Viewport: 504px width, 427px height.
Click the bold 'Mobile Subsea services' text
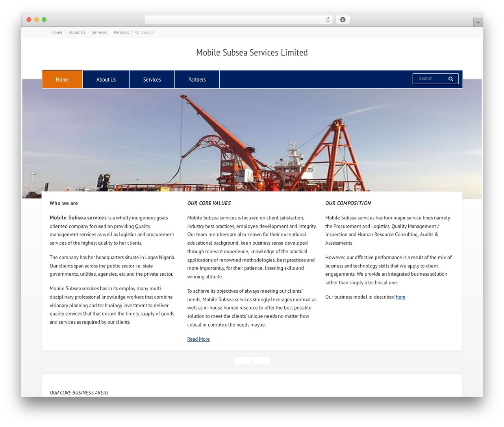[x=78, y=218]
